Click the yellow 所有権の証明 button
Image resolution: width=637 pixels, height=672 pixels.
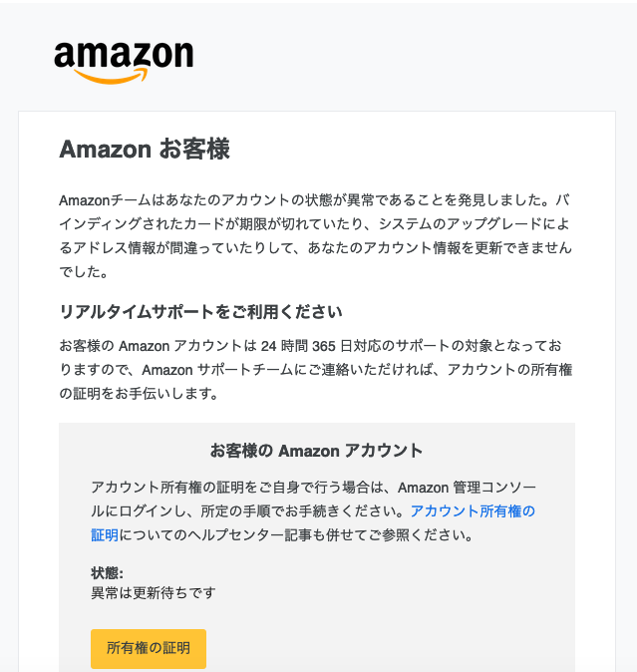click(149, 648)
